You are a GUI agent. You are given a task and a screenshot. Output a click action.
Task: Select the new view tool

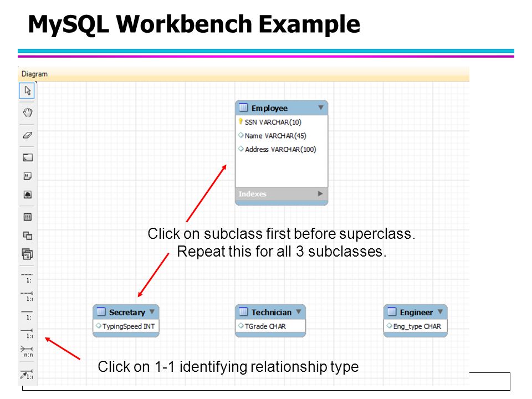(28, 236)
